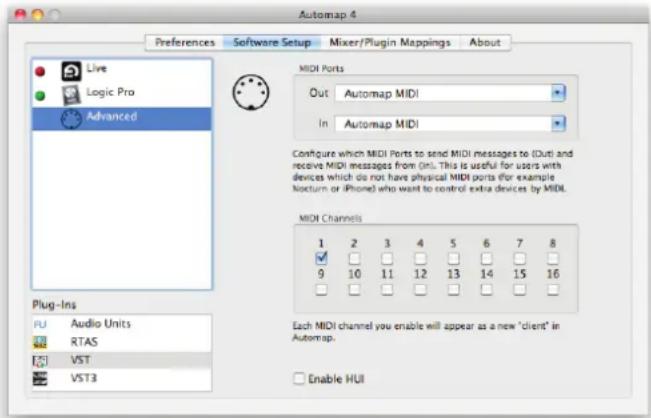Select the Software Setup tab
Image resolution: width=651 pixels, height=418 pixels.
pyautogui.click(x=272, y=42)
